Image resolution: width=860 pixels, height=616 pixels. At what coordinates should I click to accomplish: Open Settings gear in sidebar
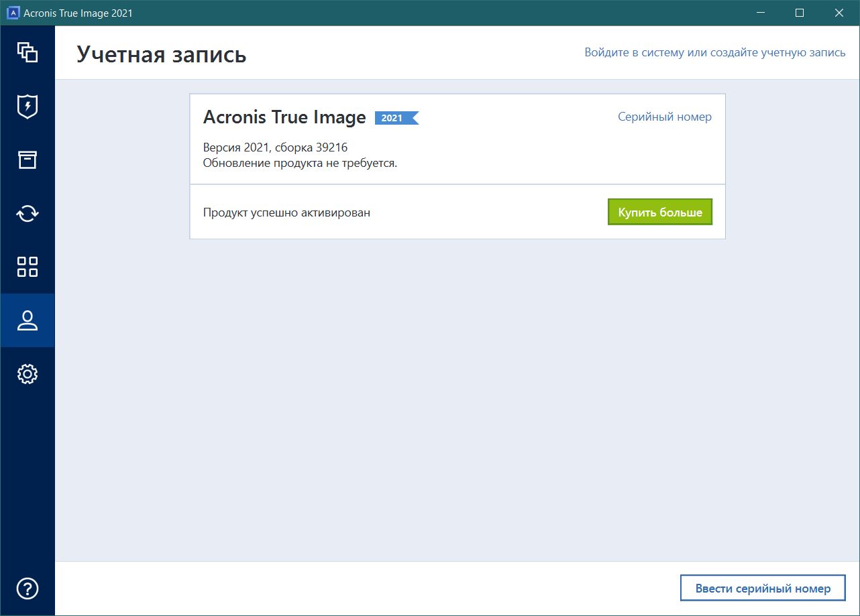27,374
